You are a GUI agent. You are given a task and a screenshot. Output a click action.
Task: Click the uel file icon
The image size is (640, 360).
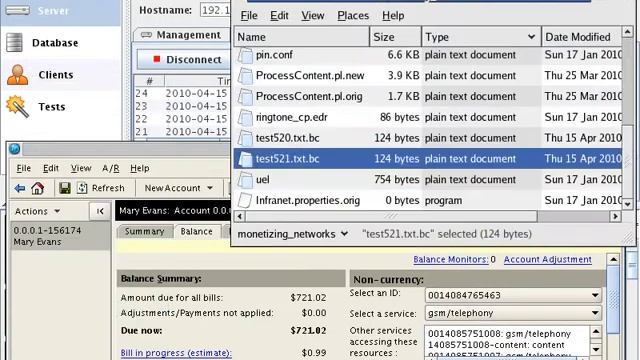(246, 180)
